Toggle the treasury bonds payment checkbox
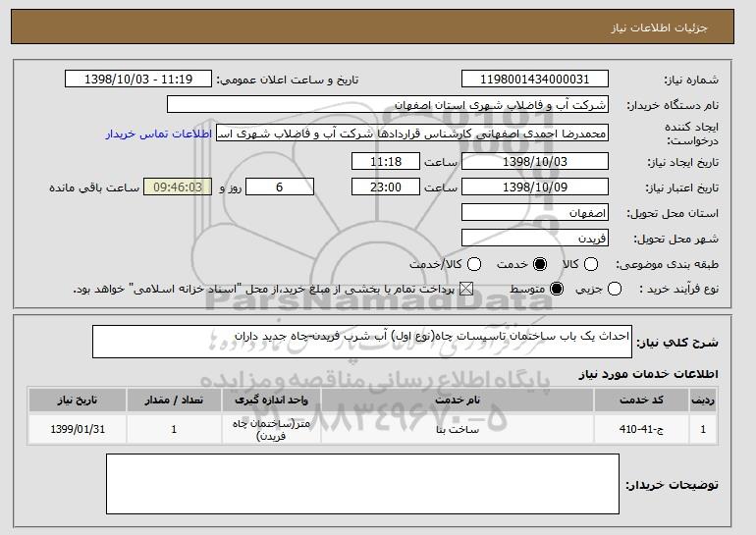Viewport: 756px width, 535px height. [465, 289]
